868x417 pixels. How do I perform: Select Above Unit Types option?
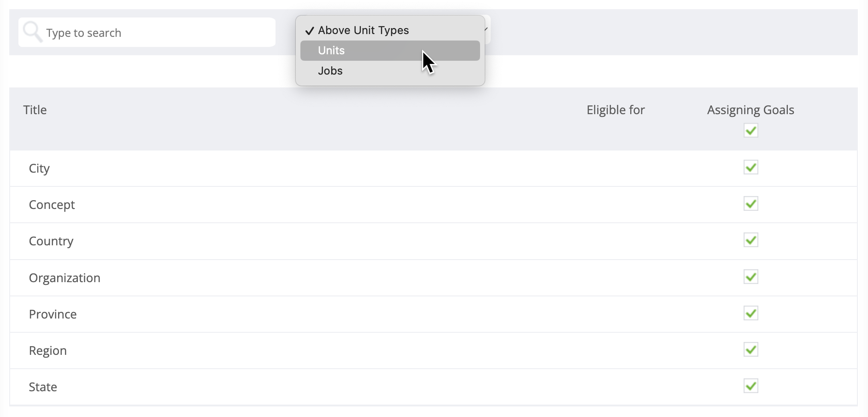390,30
